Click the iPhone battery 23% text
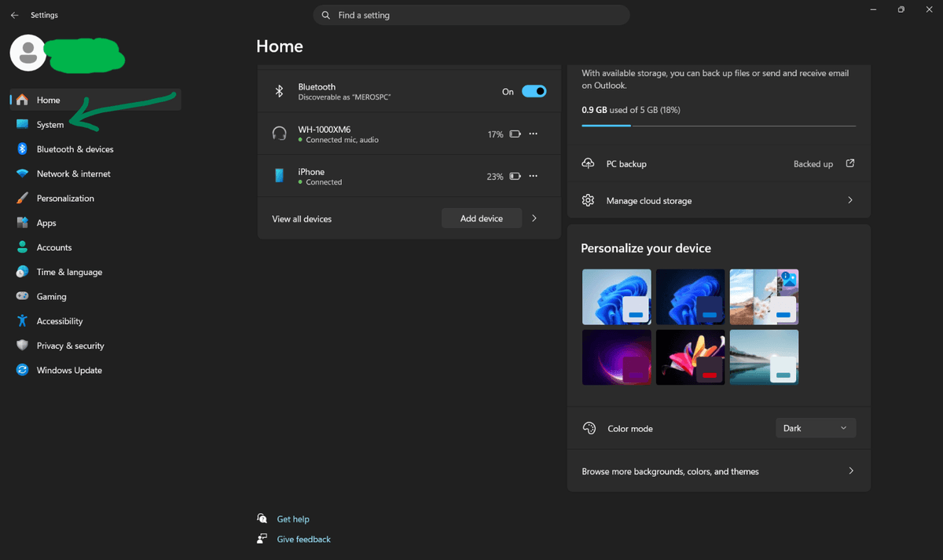Viewport: 943px width, 560px height. click(x=495, y=177)
